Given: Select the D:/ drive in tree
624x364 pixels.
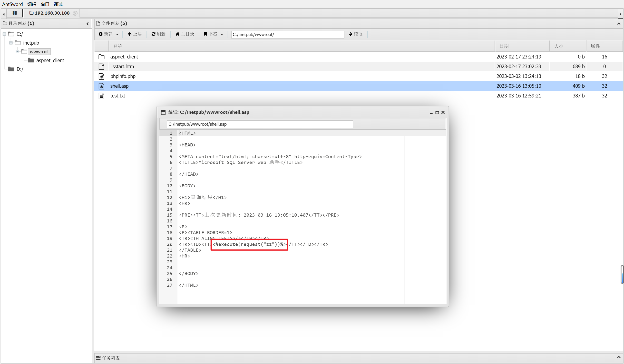Looking at the screenshot, I should [x=20, y=69].
